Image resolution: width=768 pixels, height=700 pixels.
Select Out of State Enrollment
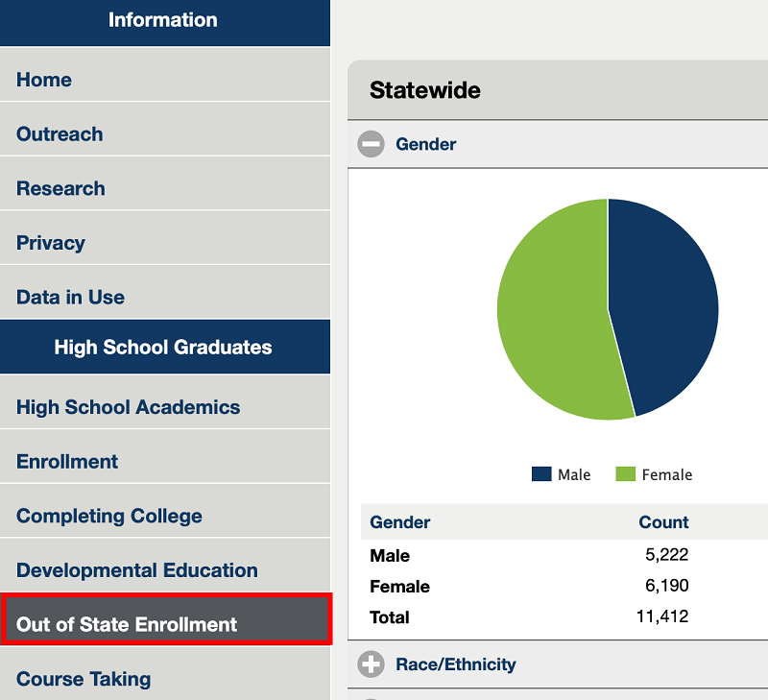pyautogui.click(x=126, y=624)
